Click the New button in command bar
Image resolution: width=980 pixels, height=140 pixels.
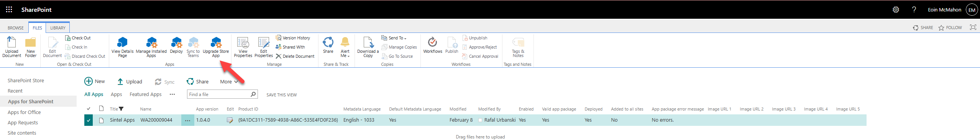(x=95, y=81)
